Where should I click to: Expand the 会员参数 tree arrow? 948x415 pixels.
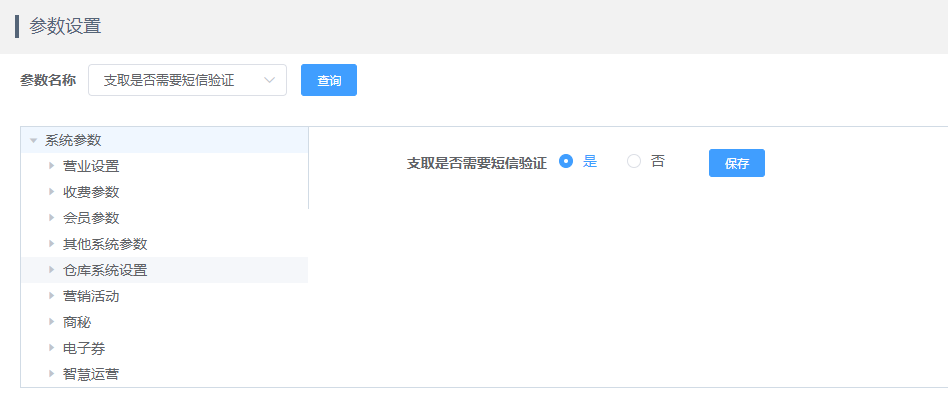pyautogui.click(x=51, y=218)
